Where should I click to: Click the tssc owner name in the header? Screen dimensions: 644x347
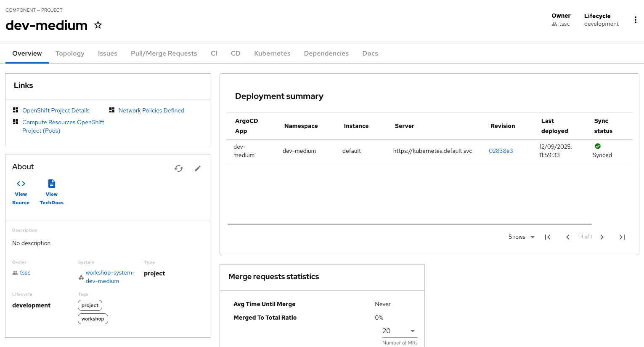[x=564, y=24]
